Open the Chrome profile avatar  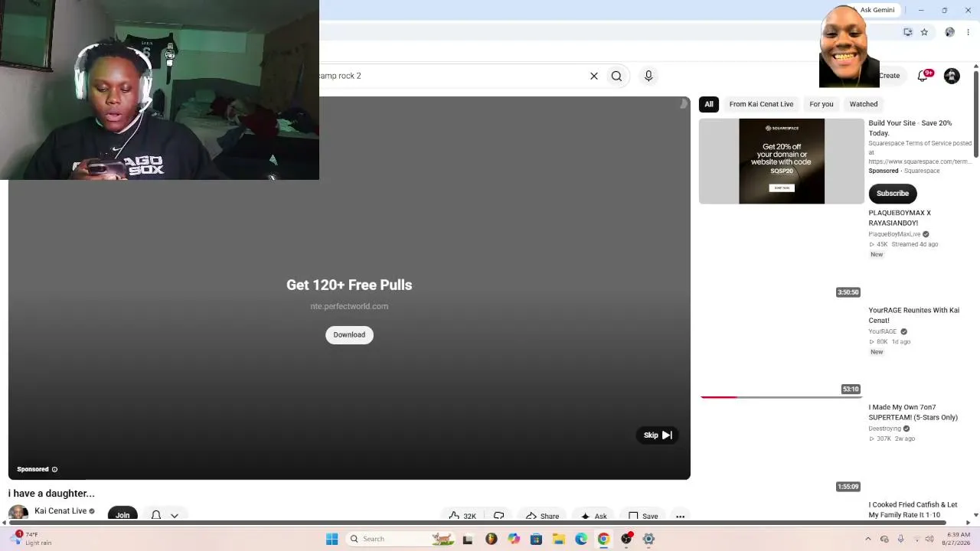(950, 32)
